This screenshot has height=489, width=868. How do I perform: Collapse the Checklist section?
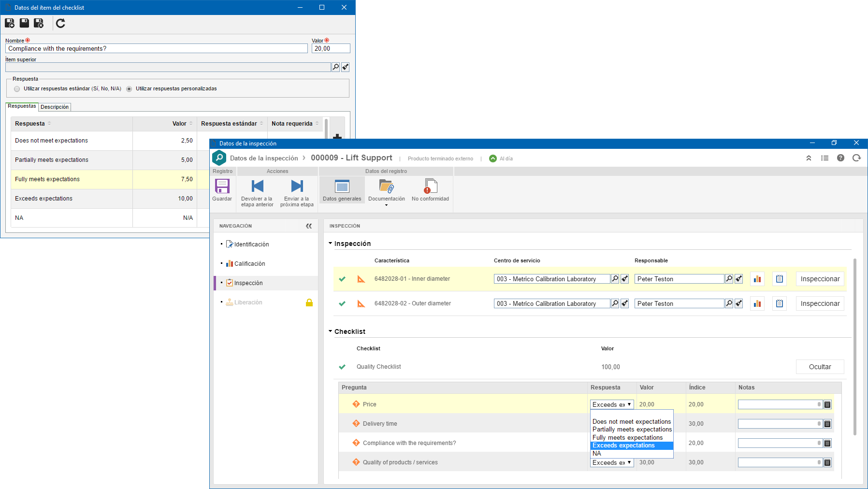[331, 331]
